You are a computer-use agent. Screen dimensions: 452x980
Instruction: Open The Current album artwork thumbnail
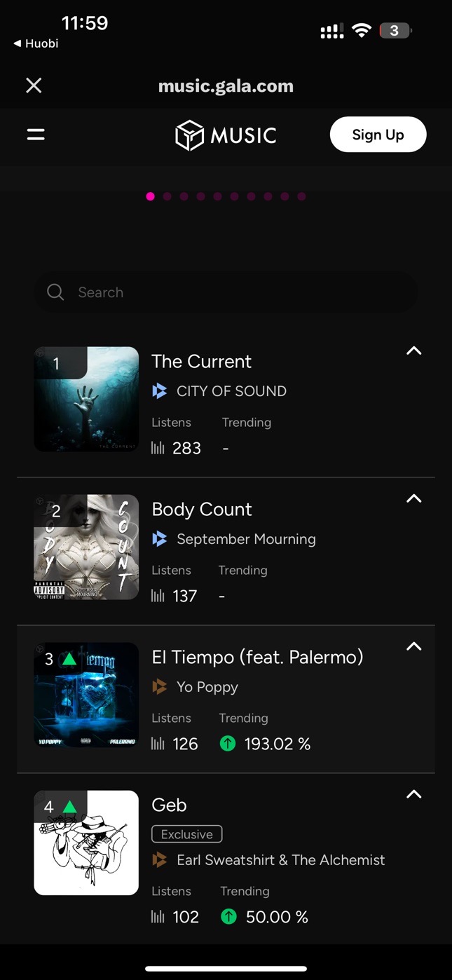pos(86,399)
